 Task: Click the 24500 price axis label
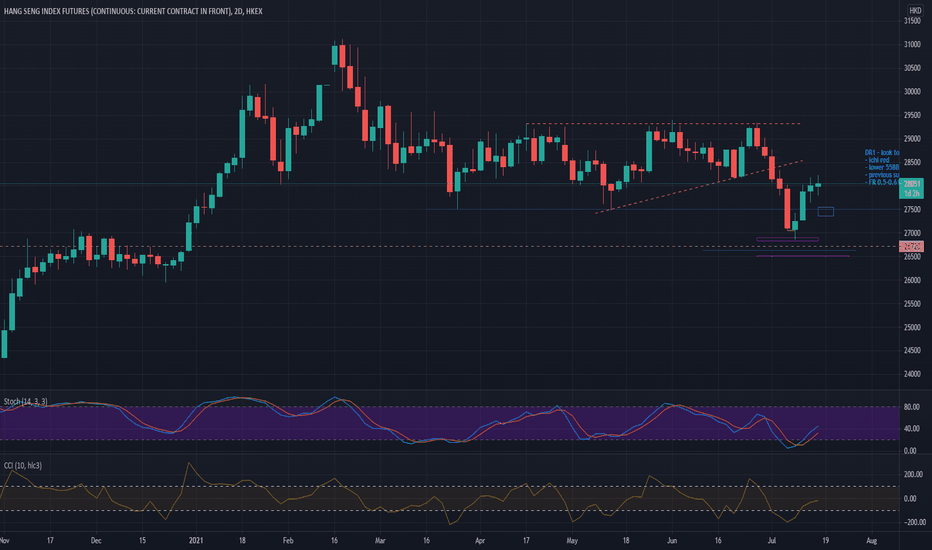click(x=912, y=351)
